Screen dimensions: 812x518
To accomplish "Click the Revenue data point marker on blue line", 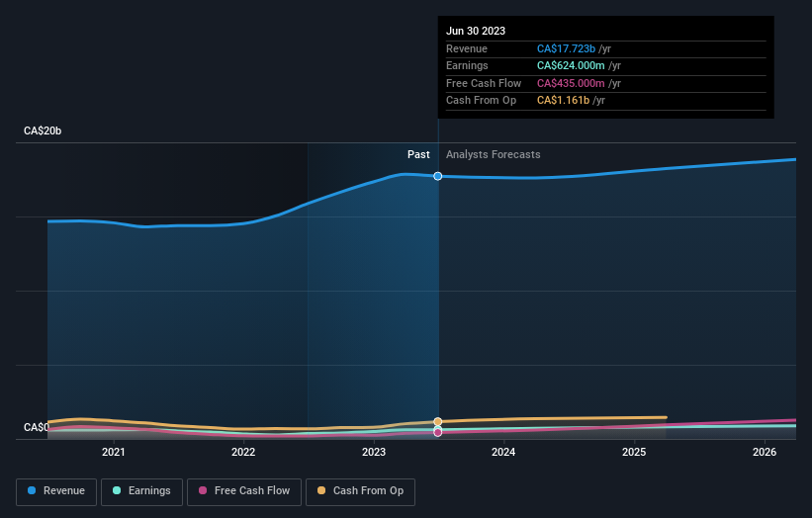I will tap(438, 176).
